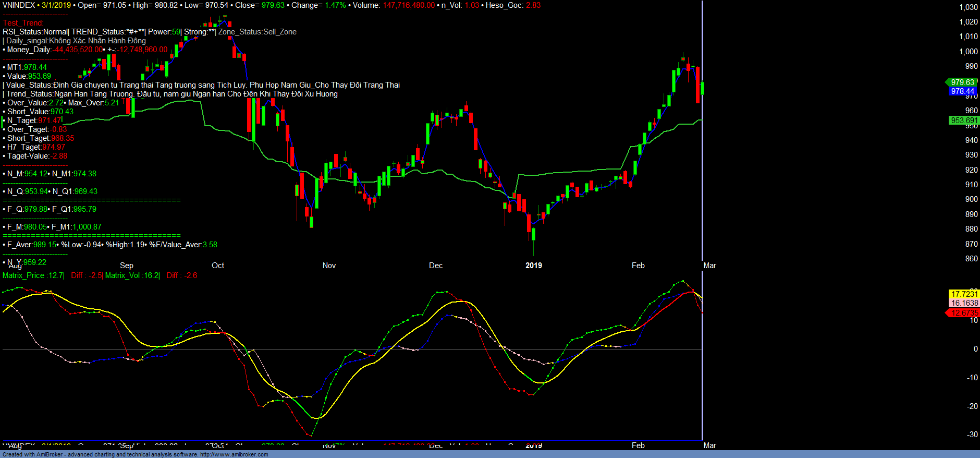The height and width of the screenshot is (458, 980).
Task: Select the Dec label on the price chart's time axis
Action: pyautogui.click(x=436, y=266)
